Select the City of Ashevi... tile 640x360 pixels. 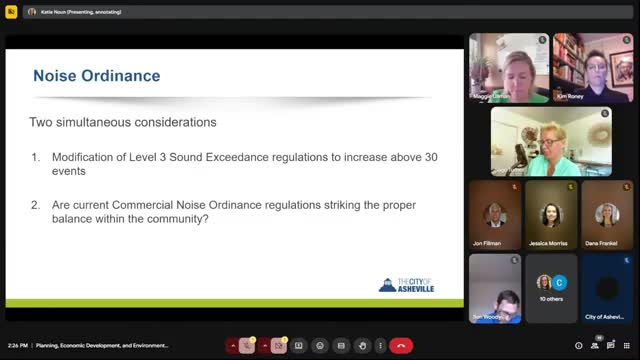[x=607, y=289]
